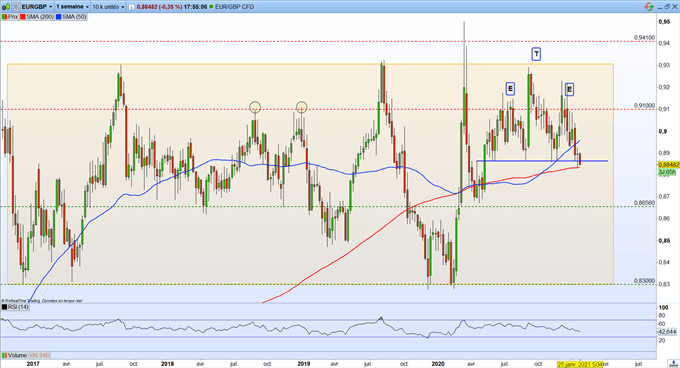Click the first circle marker near 0.91

tap(255, 107)
